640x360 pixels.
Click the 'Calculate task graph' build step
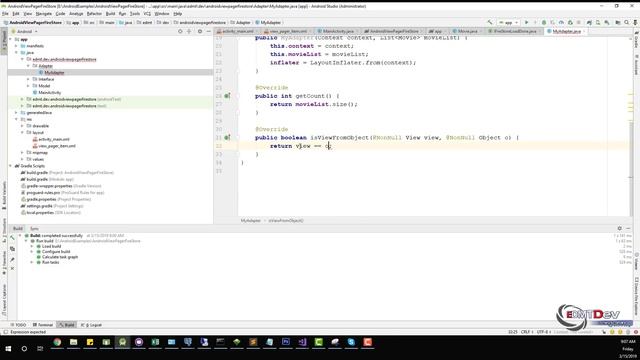pyautogui.click(x=60, y=257)
